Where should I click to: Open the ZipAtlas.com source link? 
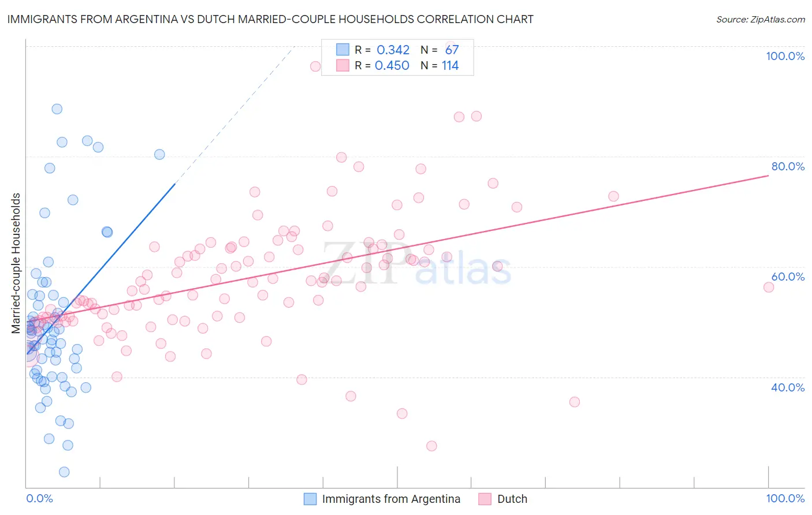point(760,19)
